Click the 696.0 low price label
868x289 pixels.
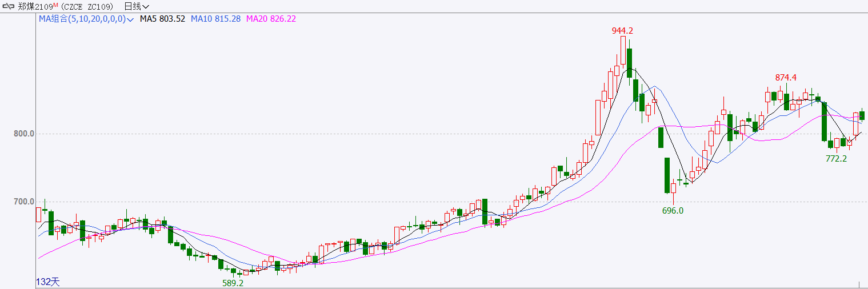673,210
